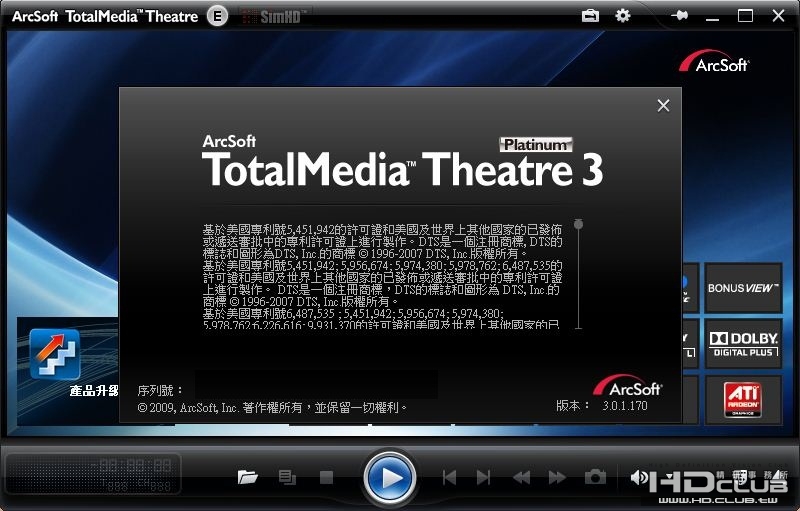The height and width of the screenshot is (511, 800).
Task: Mute audio via the speaker icon
Action: point(639,477)
